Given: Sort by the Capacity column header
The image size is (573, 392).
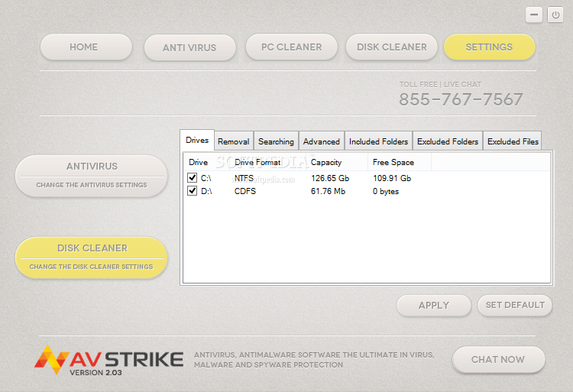Looking at the screenshot, I should (337, 162).
